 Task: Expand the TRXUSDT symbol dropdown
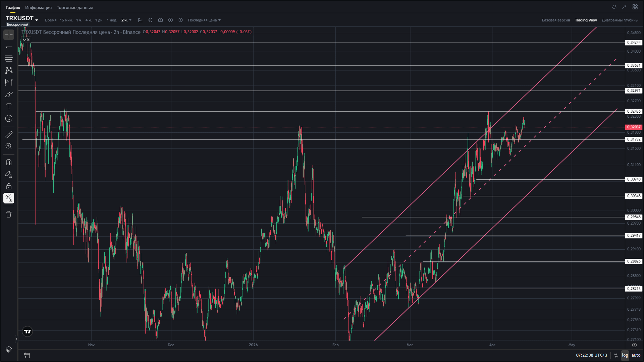37,20
